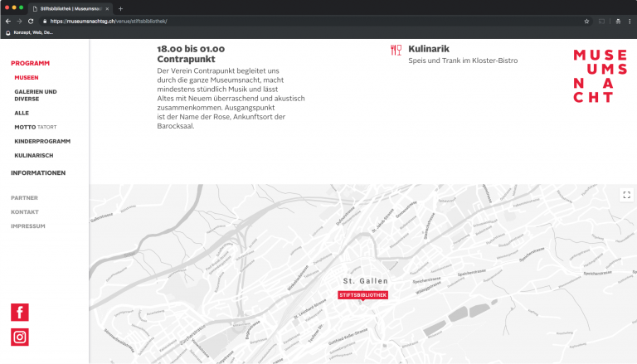637x364 pixels.
Task: Click the address bar URL
Action: click(x=109, y=21)
